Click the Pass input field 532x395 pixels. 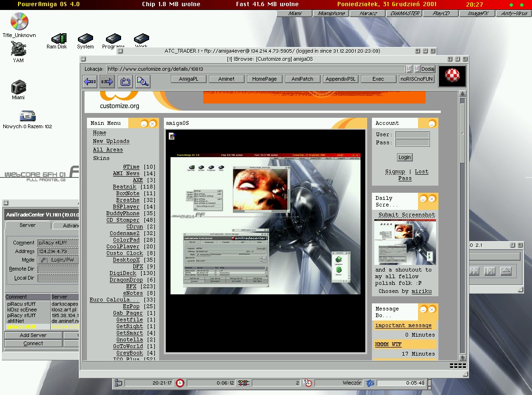click(412, 143)
